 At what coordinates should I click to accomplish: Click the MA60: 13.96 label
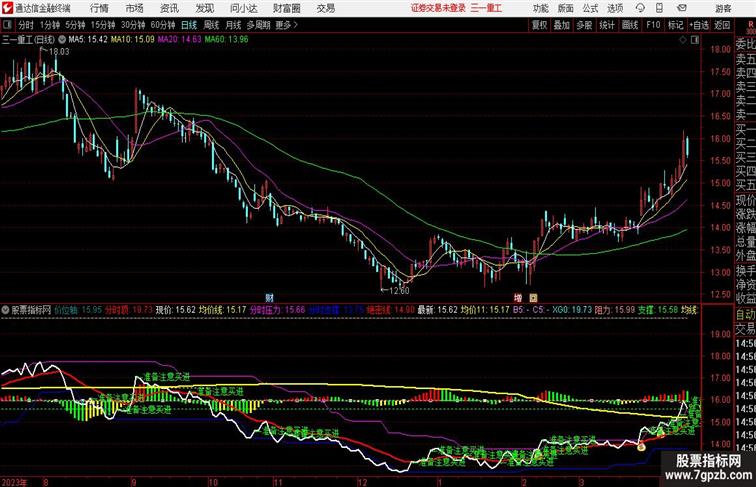pyautogui.click(x=227, y=40)
